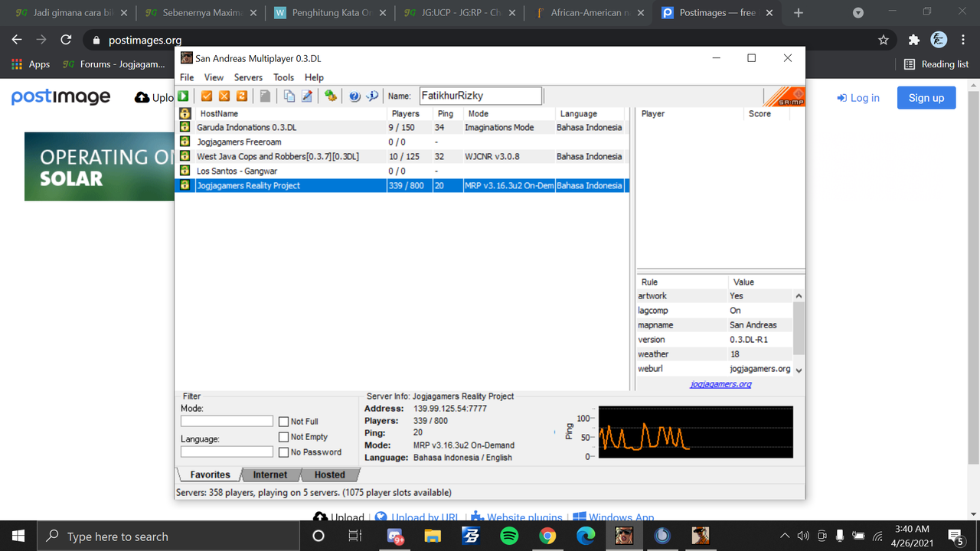The width and height of the screenshot is (980, 551).
Task: Select the Favorites tab
Action: [x=210, y=474]
